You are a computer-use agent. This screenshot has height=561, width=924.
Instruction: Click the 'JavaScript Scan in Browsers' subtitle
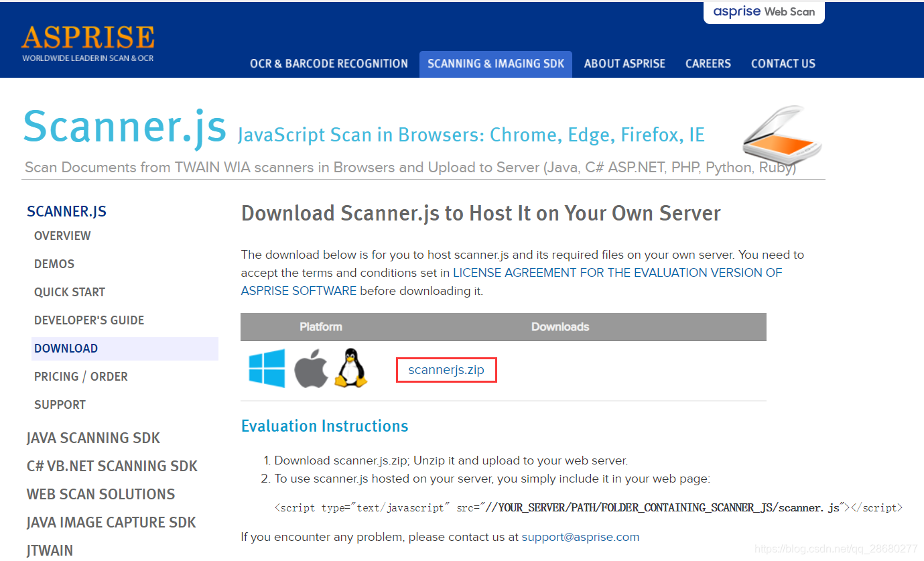[471, 135]
